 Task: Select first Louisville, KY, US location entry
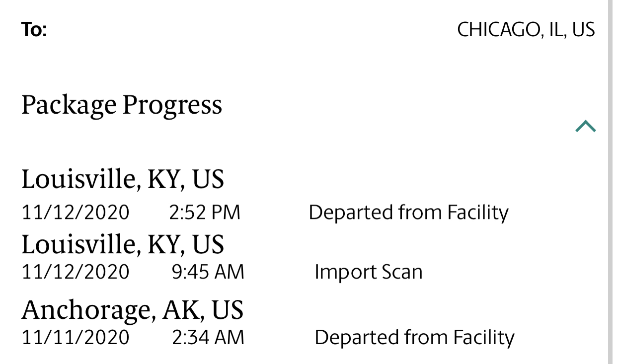(x=123, y=179)
